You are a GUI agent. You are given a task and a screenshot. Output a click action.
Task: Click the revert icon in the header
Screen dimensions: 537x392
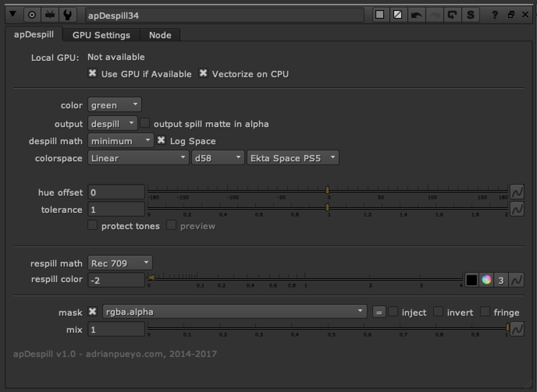pyautogui.click(x=452, y=15)
